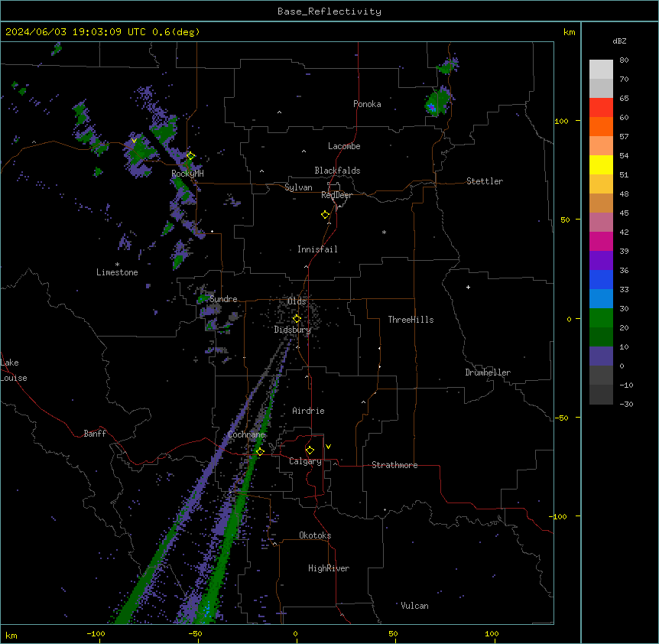This screenshot has height=644, width=659.
Task: Click the storm cell with blue core northeast of Ponoka
Action: point(437,102)
